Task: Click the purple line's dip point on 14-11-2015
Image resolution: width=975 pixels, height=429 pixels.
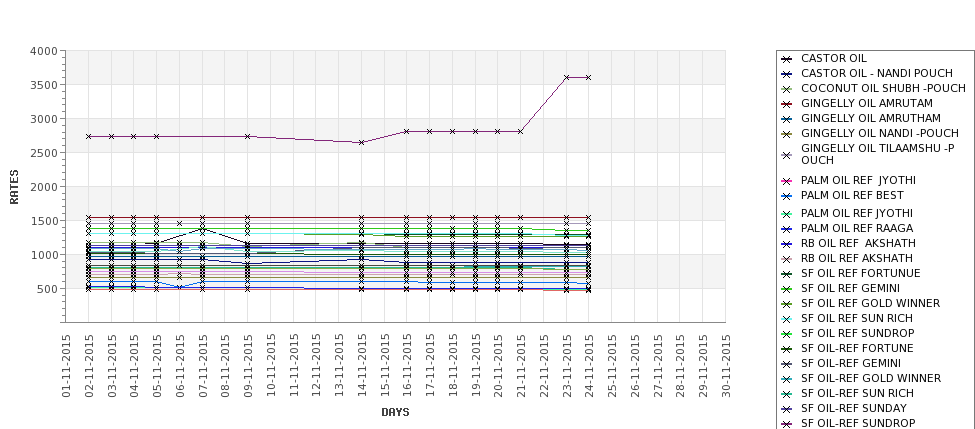Action: click(361, 142)
